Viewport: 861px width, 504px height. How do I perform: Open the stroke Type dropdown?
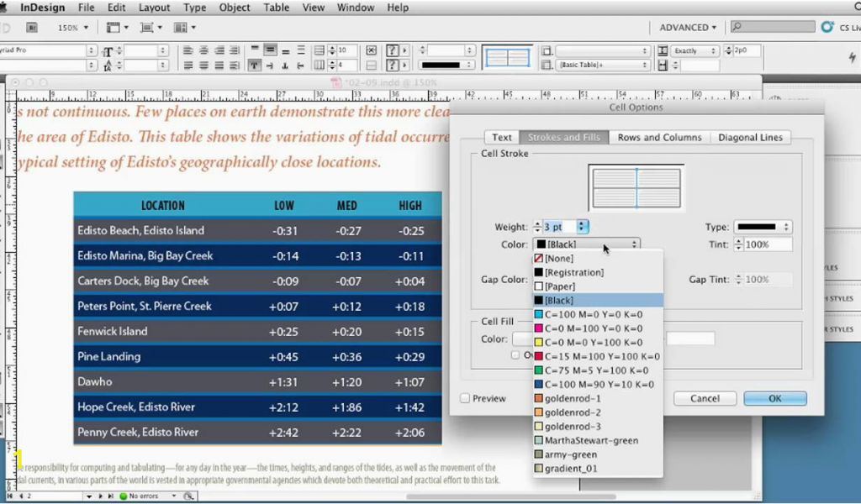point(762,227)
